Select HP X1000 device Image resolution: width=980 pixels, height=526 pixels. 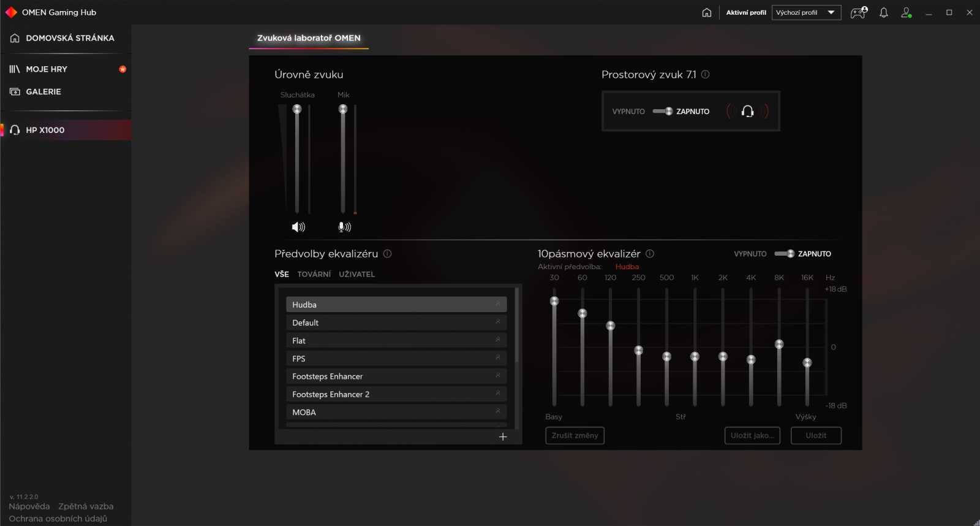tap(66, 130)
